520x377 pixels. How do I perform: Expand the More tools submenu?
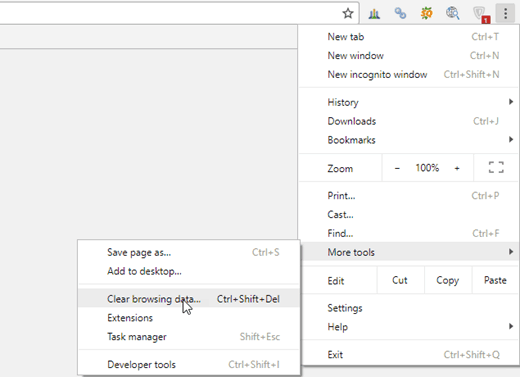(x=409, y=252)
